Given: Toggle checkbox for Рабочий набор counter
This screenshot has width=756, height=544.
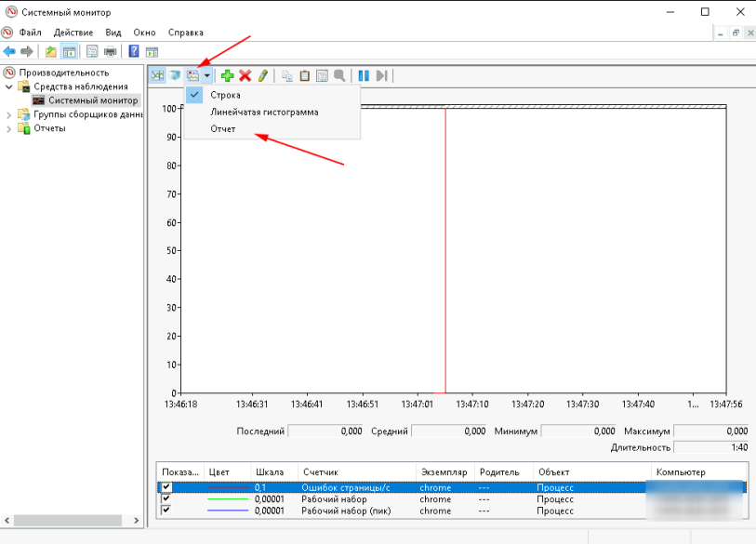Looking at the screenshot, I should click(x=166, y=499).
